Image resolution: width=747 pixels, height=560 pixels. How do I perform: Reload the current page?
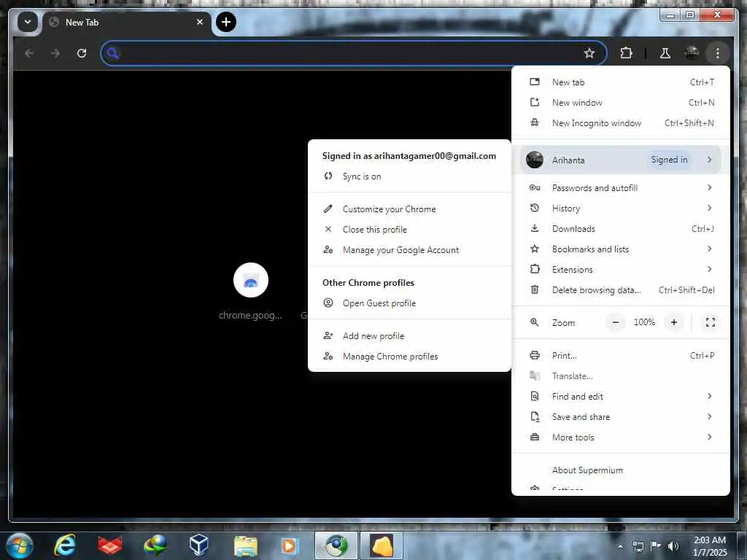82,52
